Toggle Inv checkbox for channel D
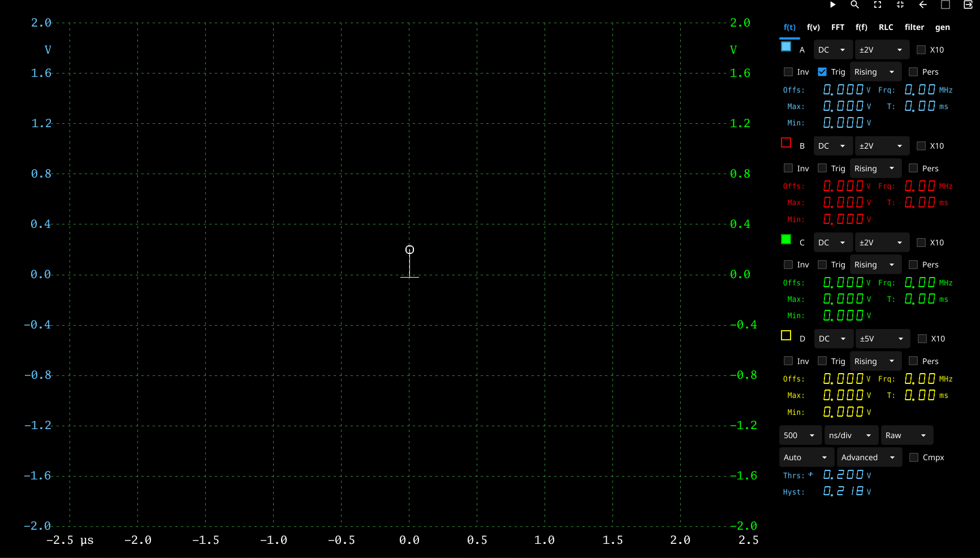Screen dimensions: 980x558 [x=788, y=361]
